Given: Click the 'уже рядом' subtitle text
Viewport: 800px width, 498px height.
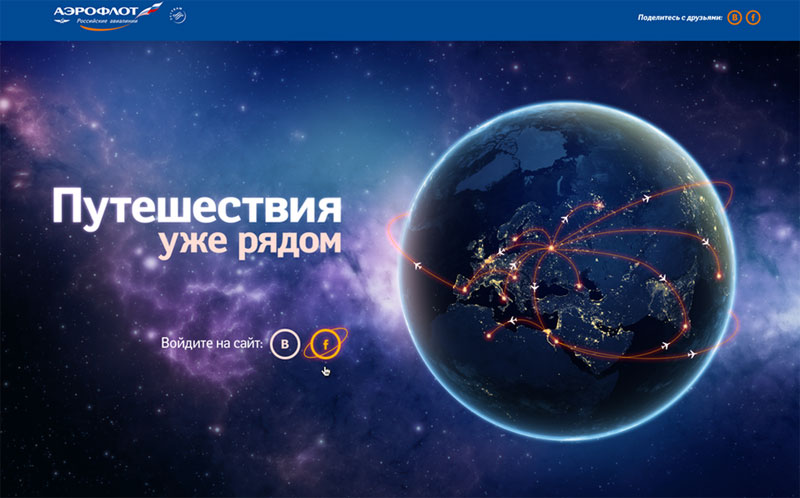Looking at the screenshot, I should (249, 243).
